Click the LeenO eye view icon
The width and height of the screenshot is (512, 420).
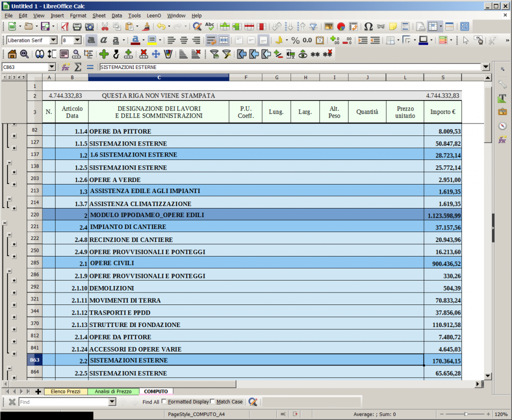point(302,54)
